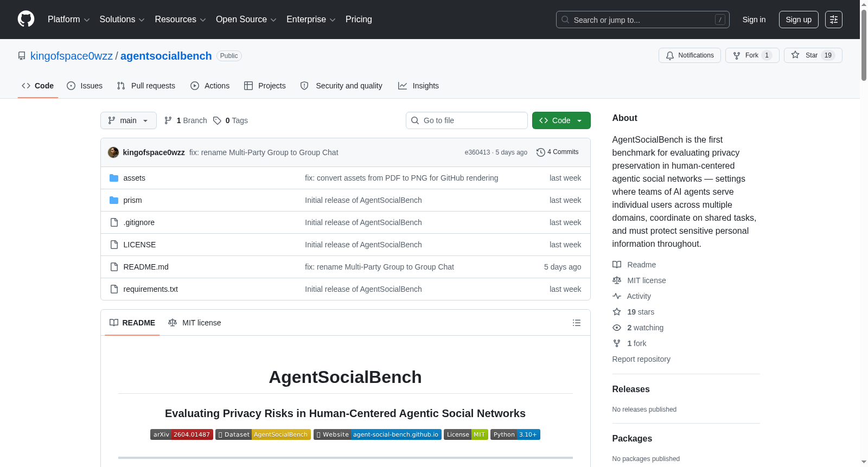Click the star icon on Star button
The width and height of the screenshot is (868, 467).
click(x=795, y=55)
